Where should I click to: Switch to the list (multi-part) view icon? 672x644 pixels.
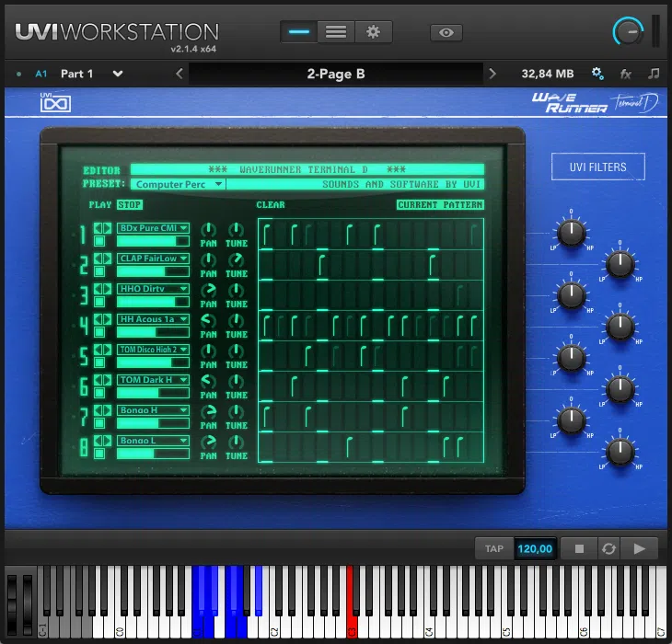[x=336, y=32]
